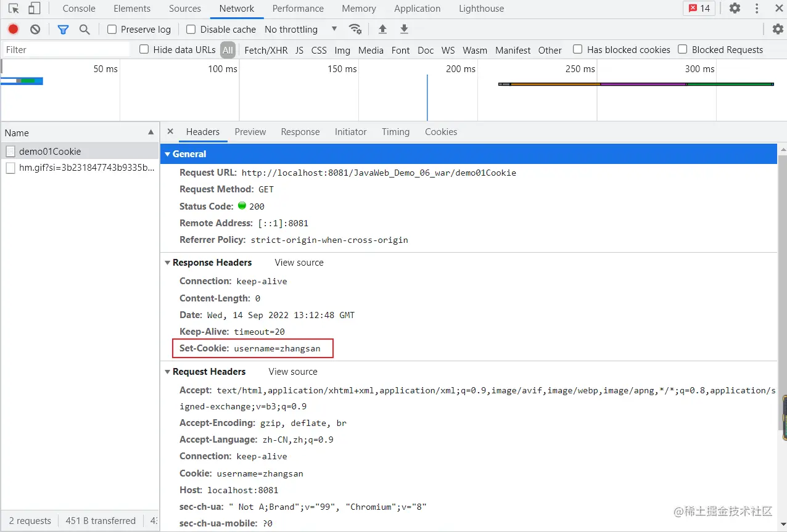This screenshot has width=787, height=532.
Task: Open the Performance panel
Action: 298,9
